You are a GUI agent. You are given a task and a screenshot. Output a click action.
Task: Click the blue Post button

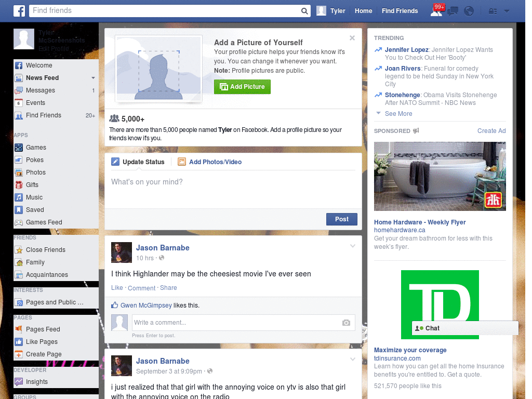[342, 220]
